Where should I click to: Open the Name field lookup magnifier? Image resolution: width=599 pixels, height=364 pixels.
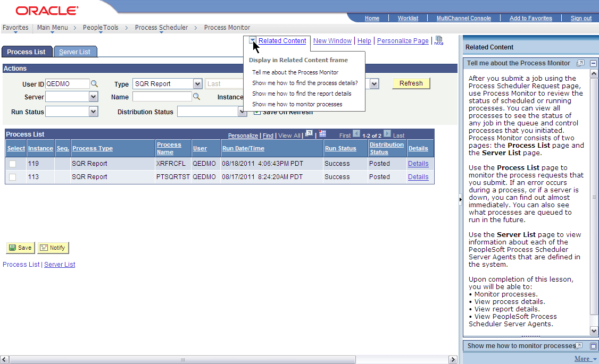[197, 97]
